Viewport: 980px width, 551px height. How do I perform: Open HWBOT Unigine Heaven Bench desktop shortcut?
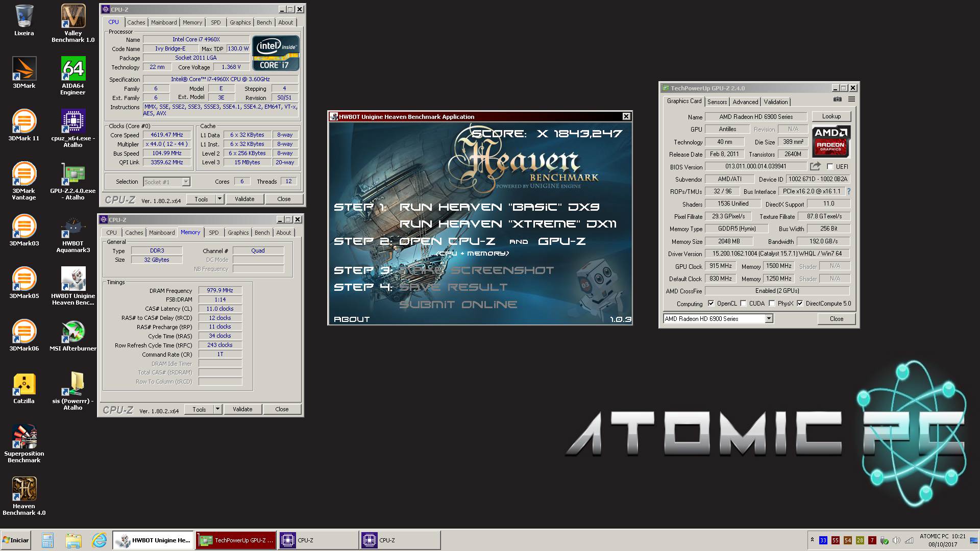[73, 286]
